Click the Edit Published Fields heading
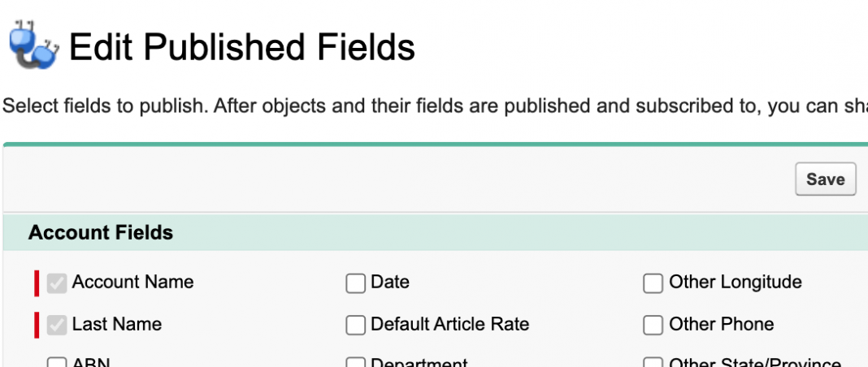Image resolution: width=868 pixels, height=367 pixels. point(242,48)
